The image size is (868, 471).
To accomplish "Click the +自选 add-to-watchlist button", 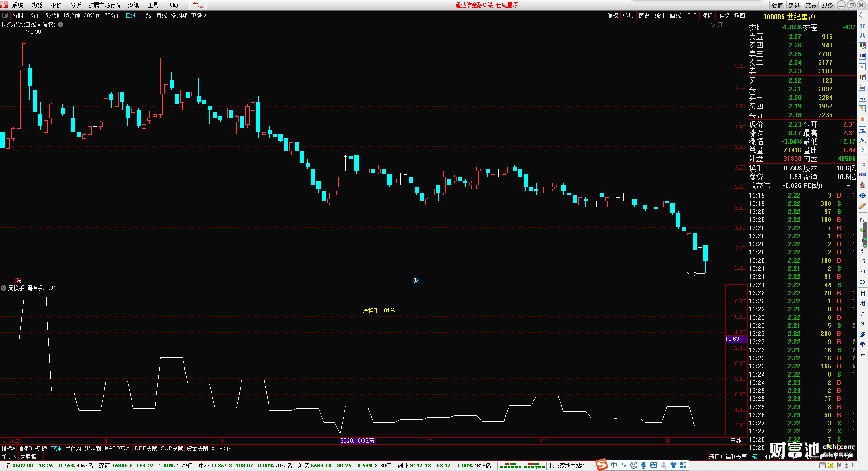I will point(723,15).
